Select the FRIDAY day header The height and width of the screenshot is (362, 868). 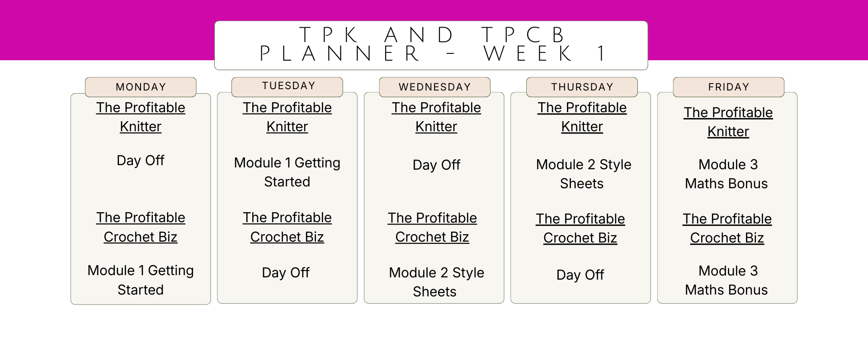728,87
